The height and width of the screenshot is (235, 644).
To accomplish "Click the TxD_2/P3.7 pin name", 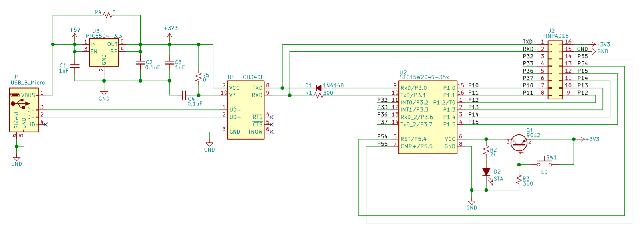I will pos(417,124).
